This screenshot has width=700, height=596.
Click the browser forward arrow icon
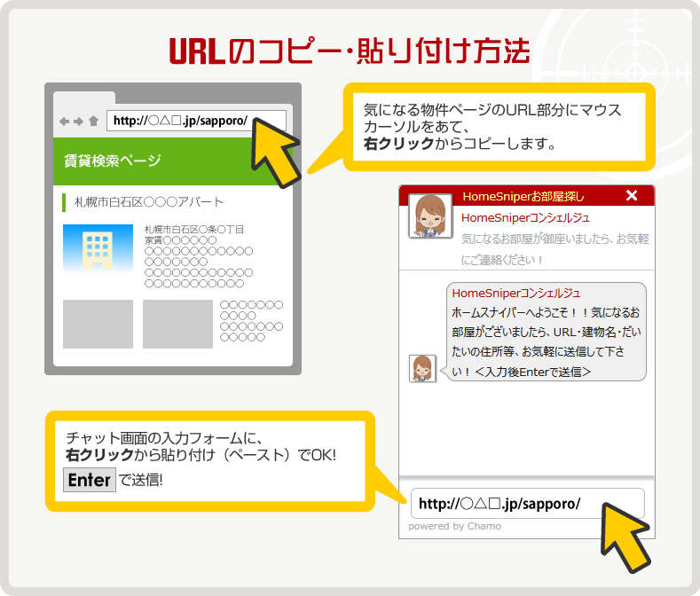tap(79, 121)
